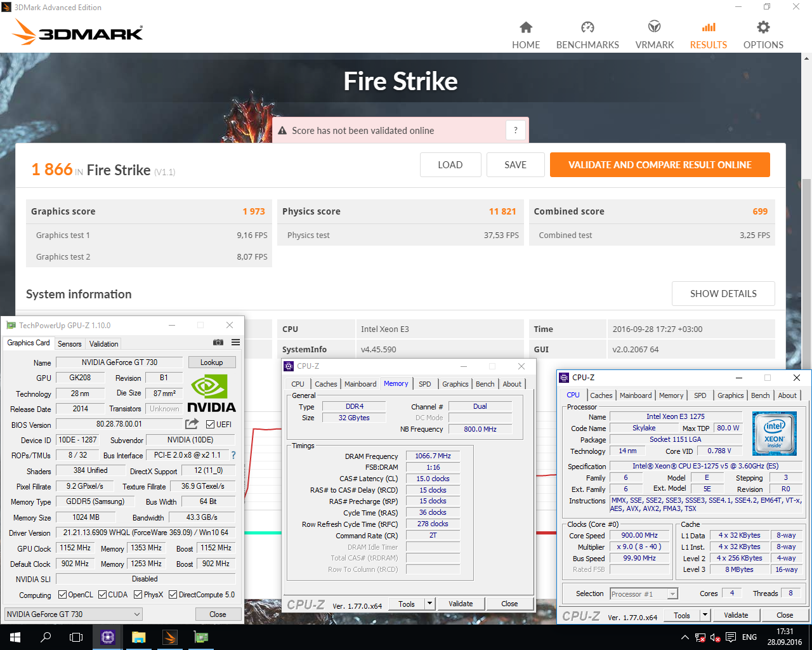This screenshot has width=812, height=650.
Task: Open About tab in Memory CPU-Z window
Action: point(512,384)
